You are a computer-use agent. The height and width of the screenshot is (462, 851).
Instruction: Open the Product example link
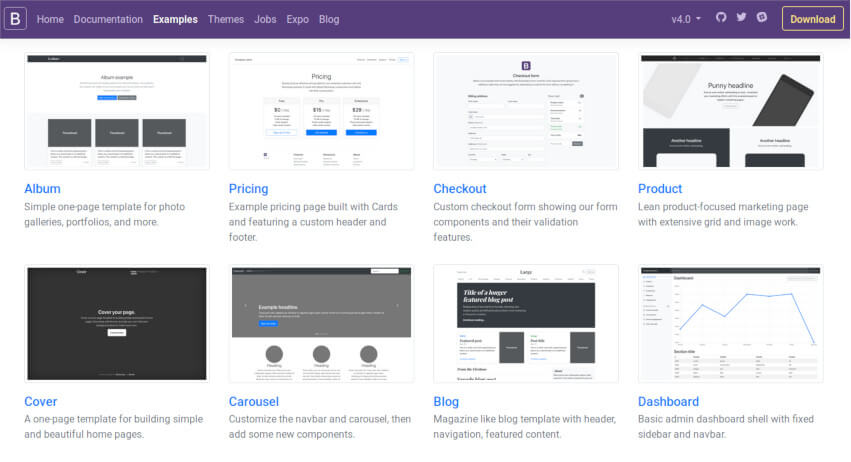coord(659,189)
